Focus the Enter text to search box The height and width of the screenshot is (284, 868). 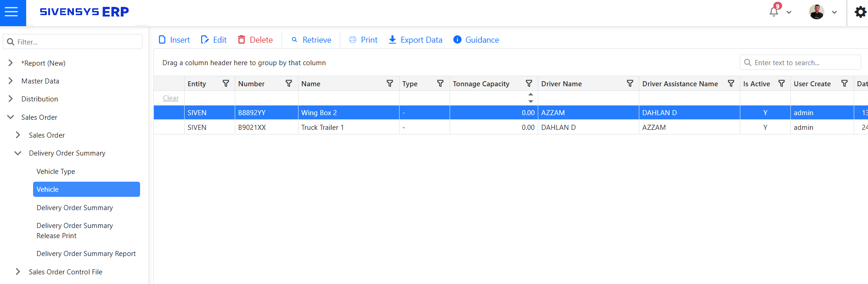(800, 62)
